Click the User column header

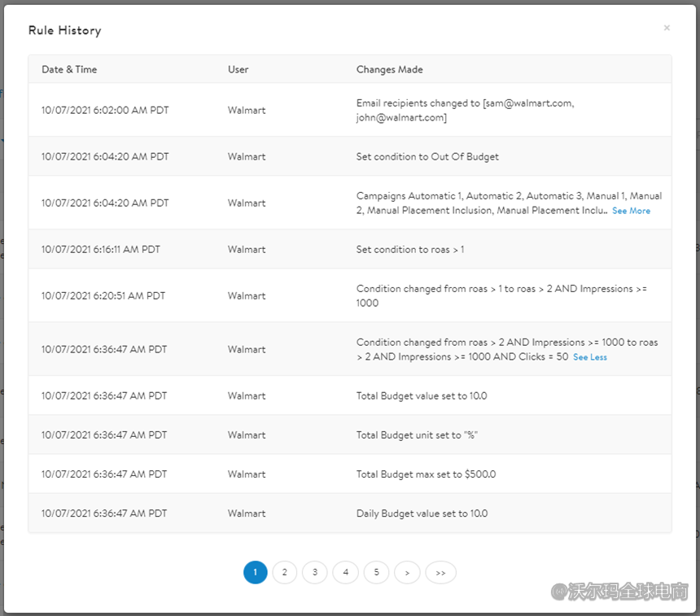pyautogui.click(x=238, y=70)
